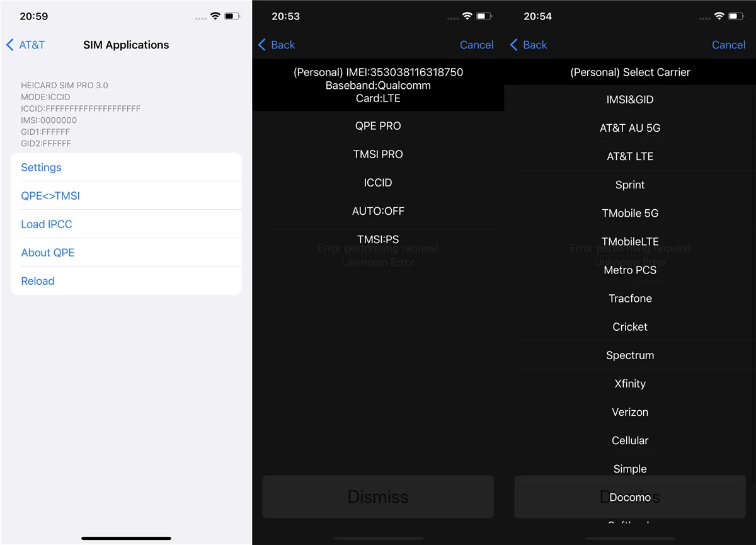Select Cellular carrier

(x=630, y=440)
